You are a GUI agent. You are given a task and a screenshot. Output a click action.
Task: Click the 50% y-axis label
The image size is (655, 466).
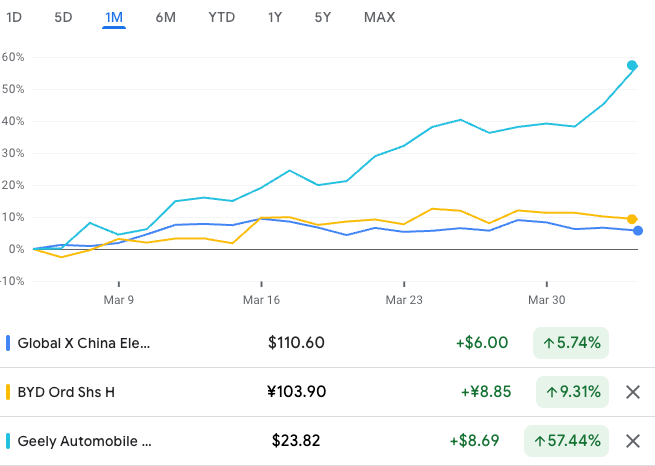click(x=13, y=89)
